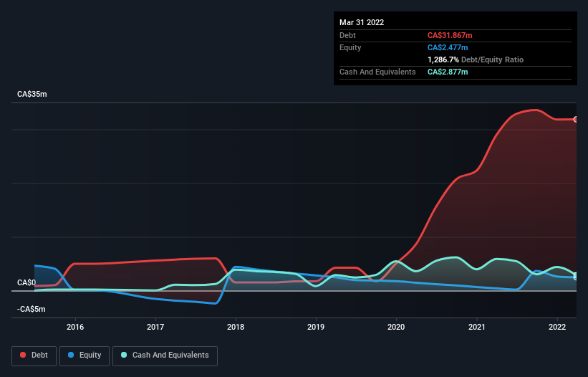
Task: Click the CA$35m y-axis label
Action: tap(32, 94)
